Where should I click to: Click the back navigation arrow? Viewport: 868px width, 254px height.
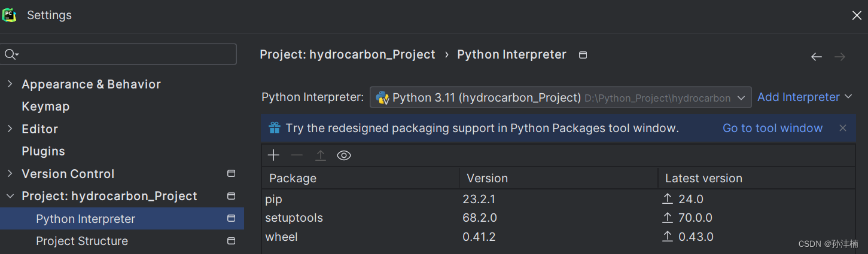point(817,57)
